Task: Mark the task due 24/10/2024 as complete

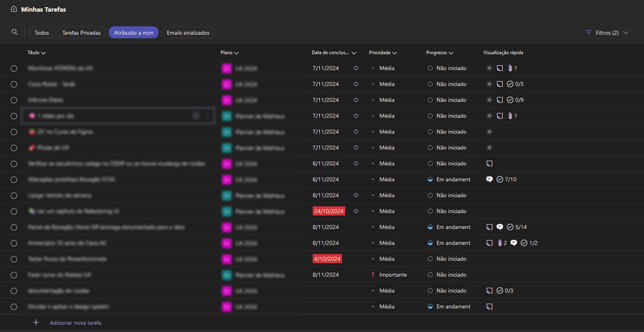Action: coord(14,211)
